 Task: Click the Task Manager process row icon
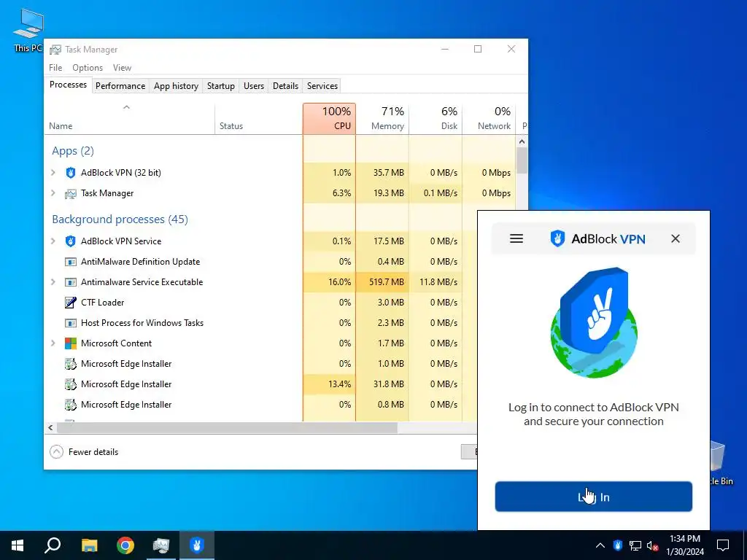(x=71, y=193)
